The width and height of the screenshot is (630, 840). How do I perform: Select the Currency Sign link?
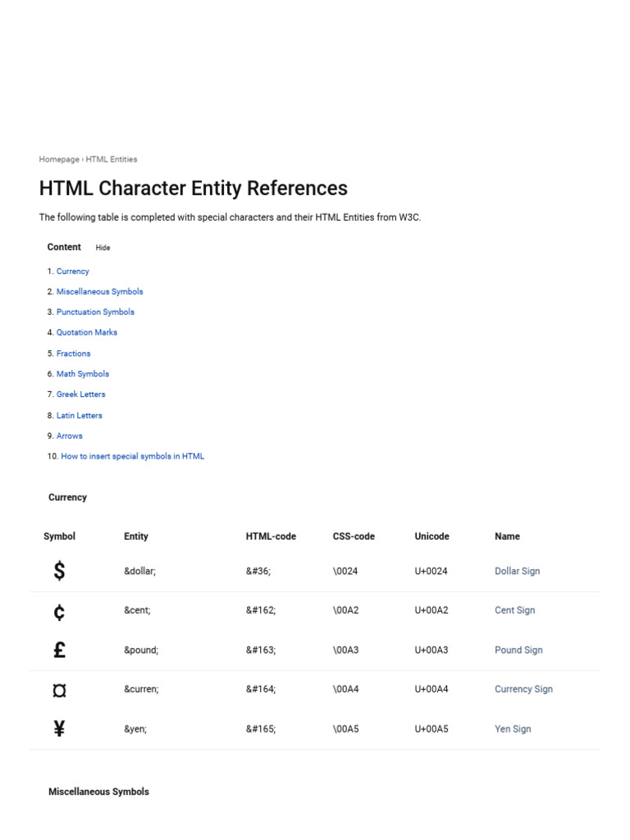(x=523, y=689)
